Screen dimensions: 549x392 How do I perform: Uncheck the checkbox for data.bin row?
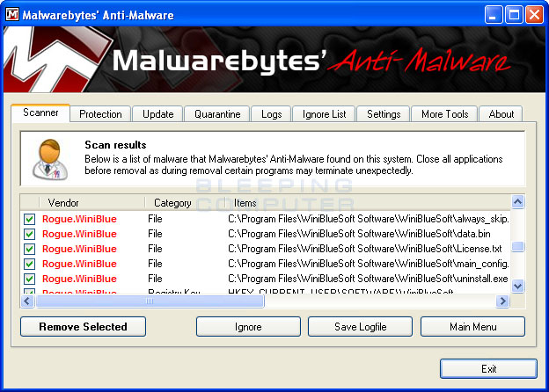(29, 234)
